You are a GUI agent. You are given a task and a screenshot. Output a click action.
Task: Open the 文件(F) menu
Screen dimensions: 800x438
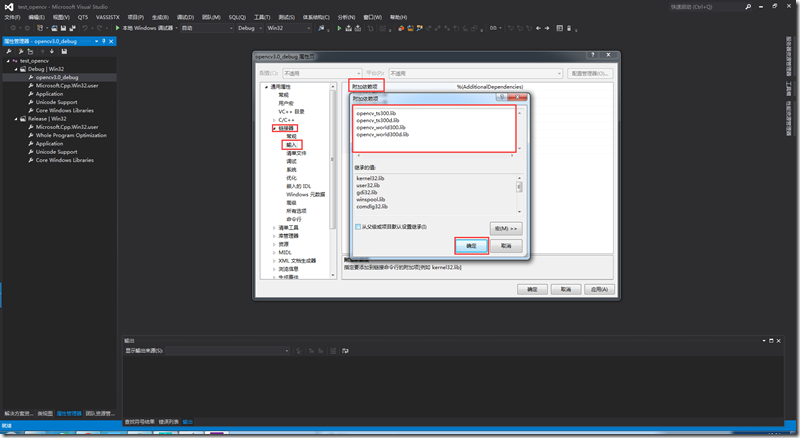(x=12, y=17)
